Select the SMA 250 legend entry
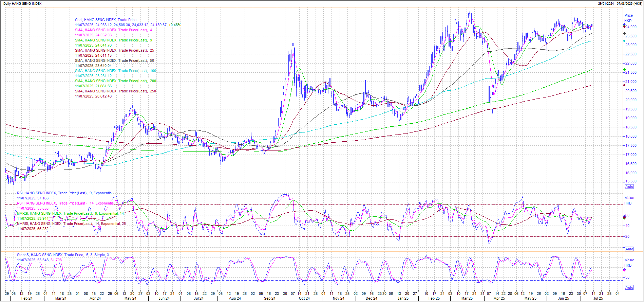 (x=115, y=91)
